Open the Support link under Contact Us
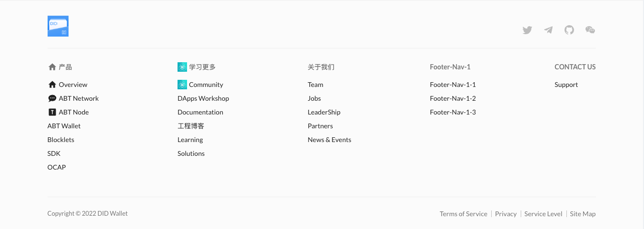The image size is (644, 229). click(566, 85)
